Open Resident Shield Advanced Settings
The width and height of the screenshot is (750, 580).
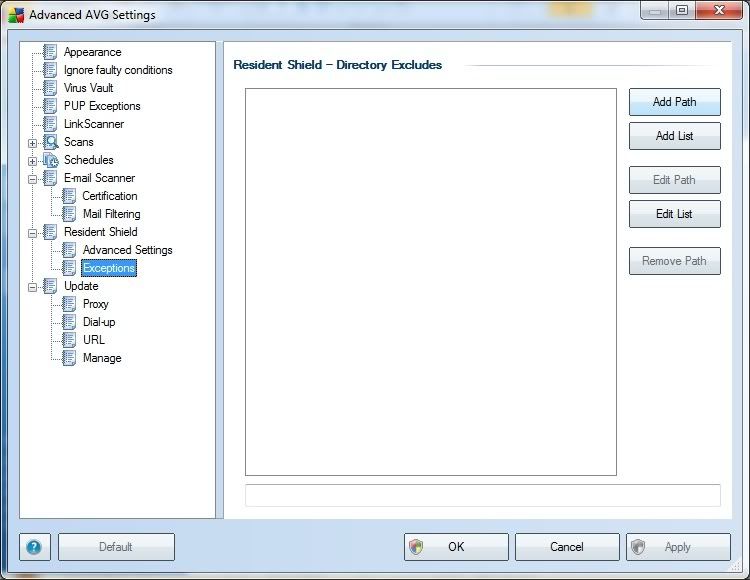[127, 250]
